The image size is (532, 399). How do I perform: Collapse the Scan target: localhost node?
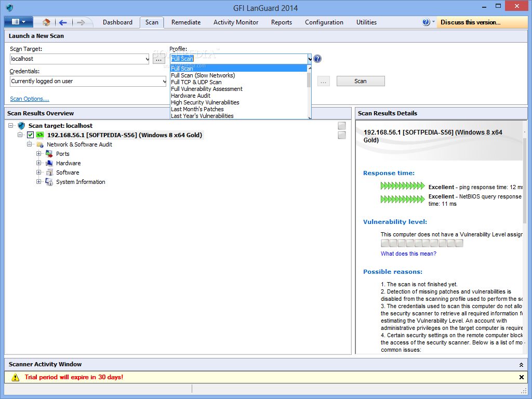(11, 126)
